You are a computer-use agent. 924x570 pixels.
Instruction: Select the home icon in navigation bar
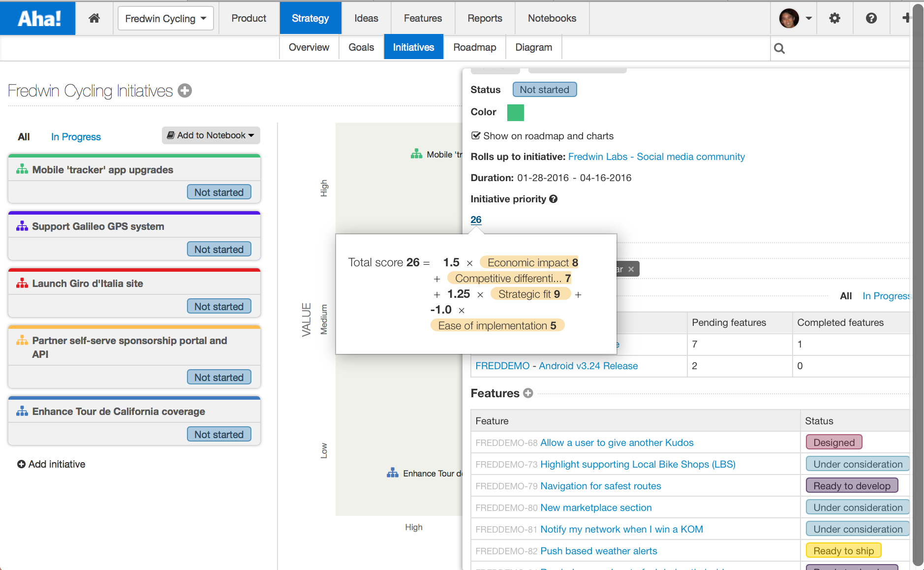(94, 18)
